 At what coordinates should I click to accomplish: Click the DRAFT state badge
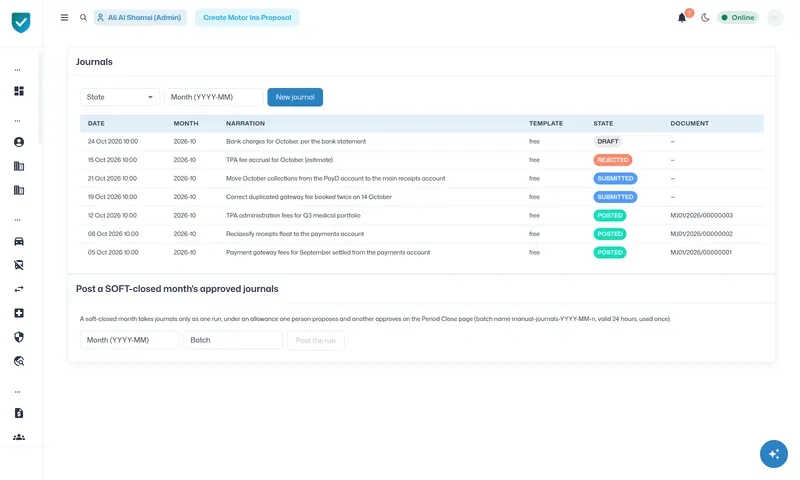click(x=608, y=141)
